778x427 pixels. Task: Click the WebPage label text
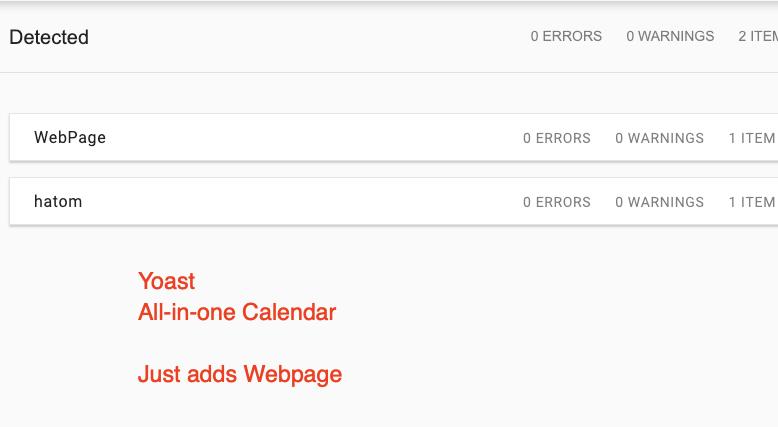pos(70,138)
